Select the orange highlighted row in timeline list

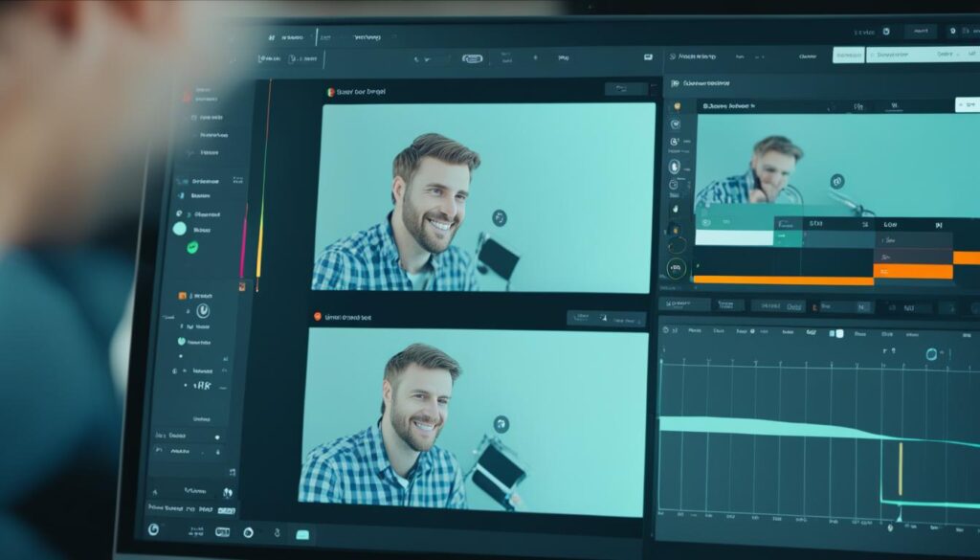pos(913,272)
